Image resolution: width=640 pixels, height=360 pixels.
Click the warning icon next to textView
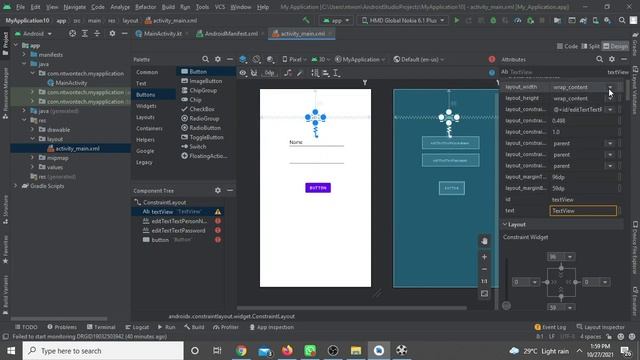tap(218, 212)
